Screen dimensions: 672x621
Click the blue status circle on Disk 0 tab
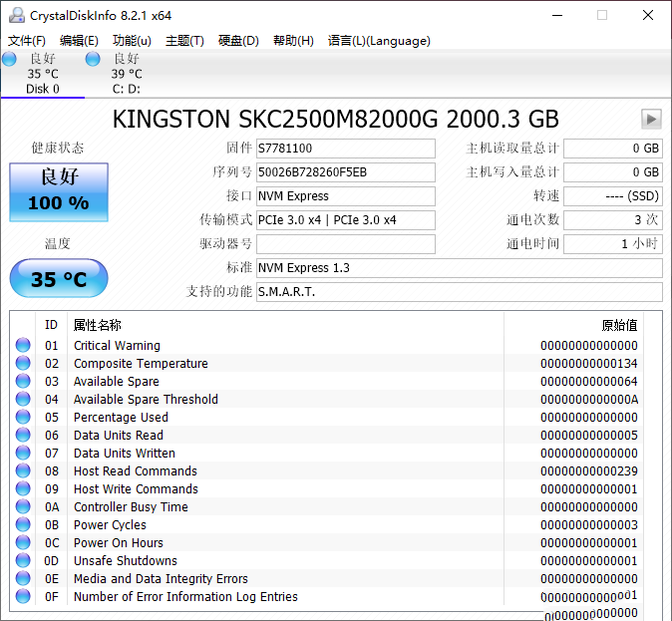pyautogui.click(x=9, y=59)
